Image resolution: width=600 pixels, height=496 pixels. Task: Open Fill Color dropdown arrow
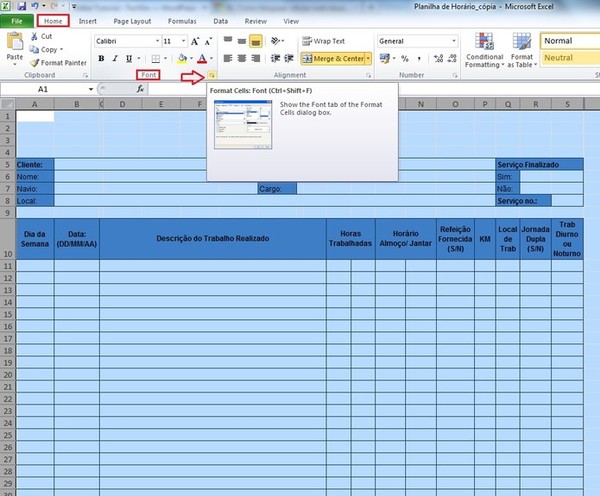click(191, 59)
